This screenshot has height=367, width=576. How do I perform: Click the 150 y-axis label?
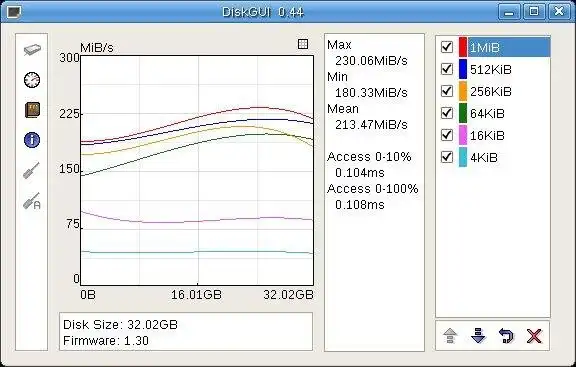click(69, 169)
